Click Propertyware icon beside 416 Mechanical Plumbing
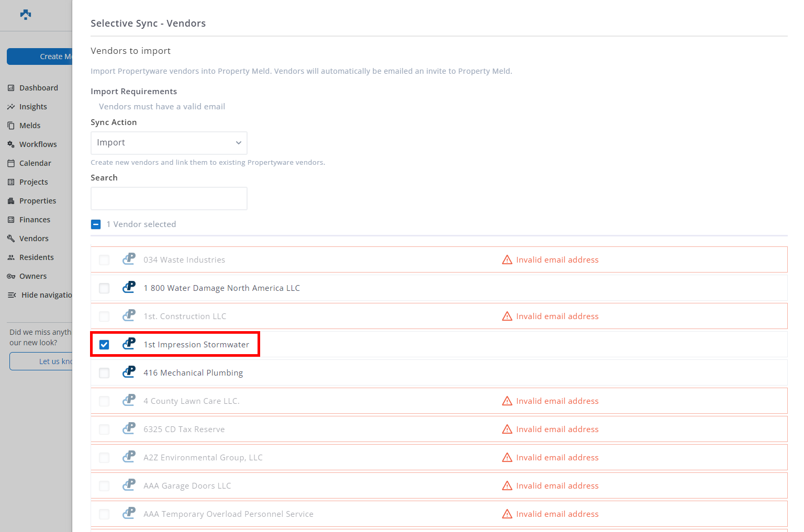Screen dimensions: 804x532 (129, 372)
